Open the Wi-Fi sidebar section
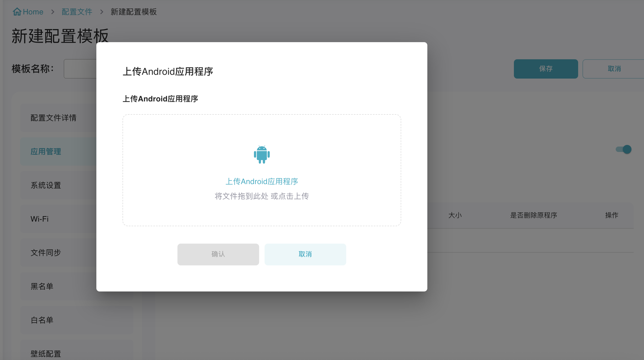The height and width of the screenshot is (360, 644). point(39,219)
